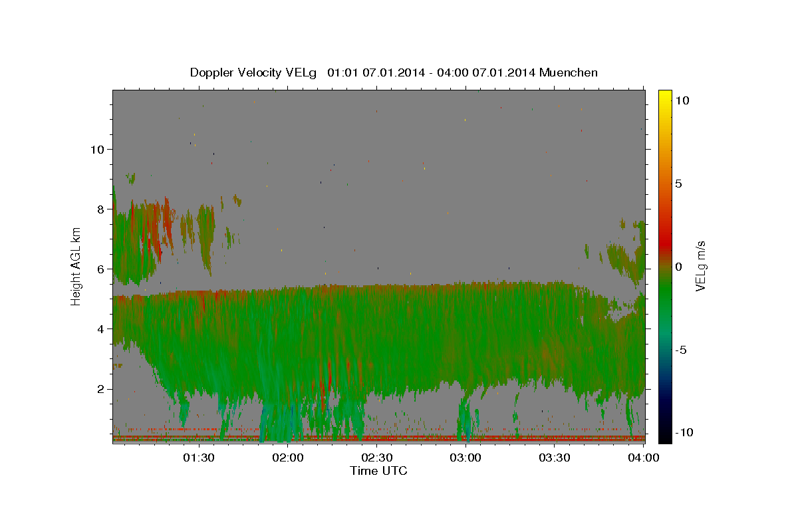The height and width of the screenshot is (532, 798).
Task: Click the 'Time UTC' x-axis label
Action: pyautogui.click(x=378, y=471)
